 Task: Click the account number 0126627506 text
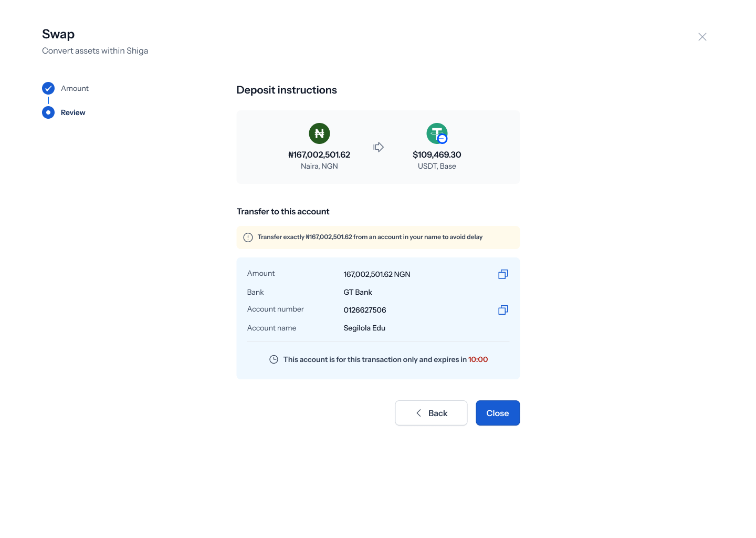365,310
